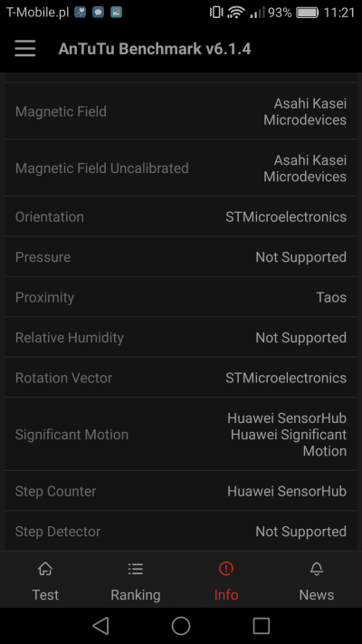The image size is (362, 644).
Task: Tap the Relative Humidity row
Action: point(181,337)
